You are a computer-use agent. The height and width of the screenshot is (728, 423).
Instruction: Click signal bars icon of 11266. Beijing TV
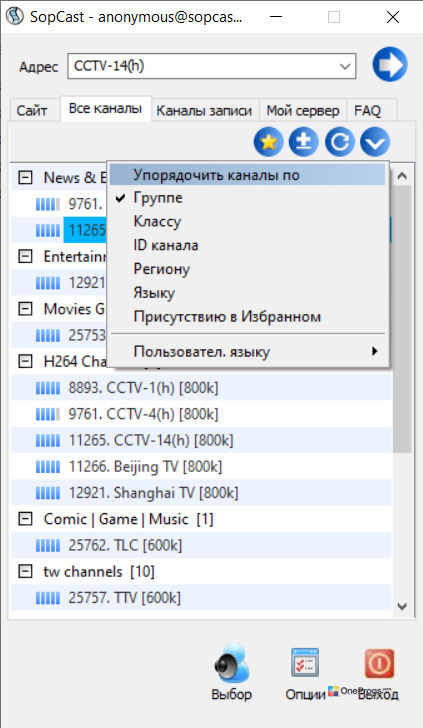(48, 467)
